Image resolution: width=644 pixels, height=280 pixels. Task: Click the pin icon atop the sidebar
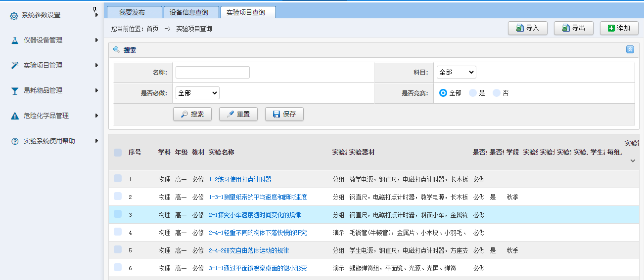[x=95, y=12]
